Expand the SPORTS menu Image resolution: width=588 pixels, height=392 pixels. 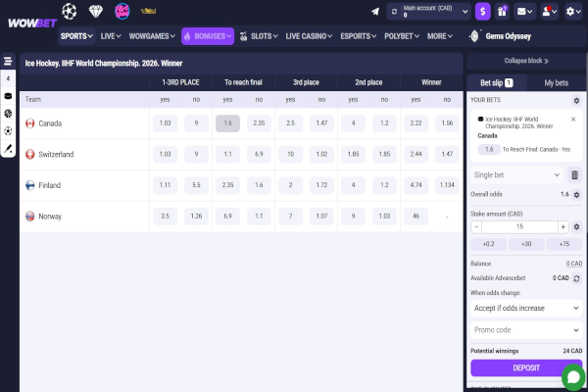coord(76,36)
